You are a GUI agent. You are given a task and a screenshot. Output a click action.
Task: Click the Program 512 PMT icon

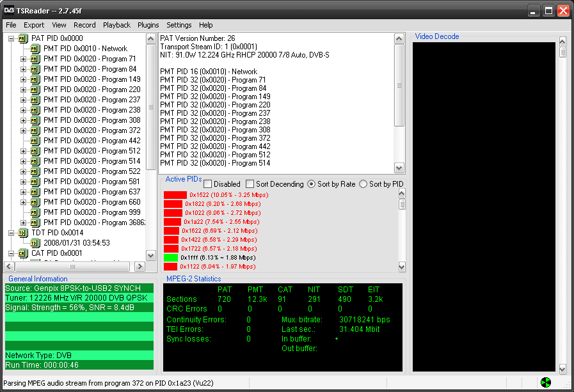point(35,151)
